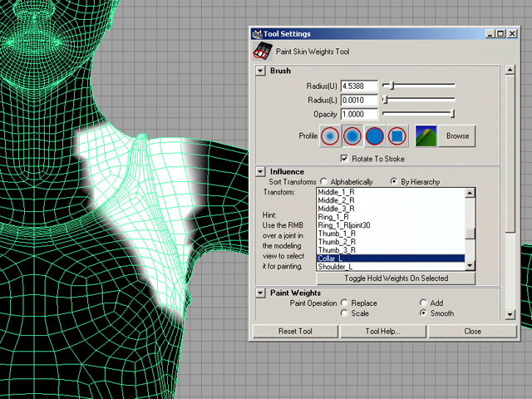The width and height of the screenshot is (532, 399).
Task: Collapse the Paint Weights section
Action: [x=260, y=293]
